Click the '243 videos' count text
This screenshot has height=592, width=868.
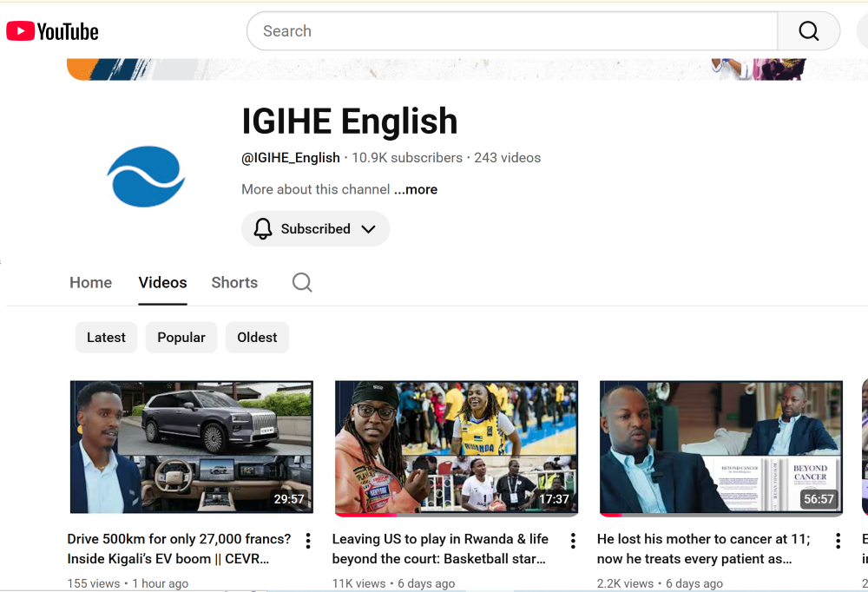click(x=508, y=158)
